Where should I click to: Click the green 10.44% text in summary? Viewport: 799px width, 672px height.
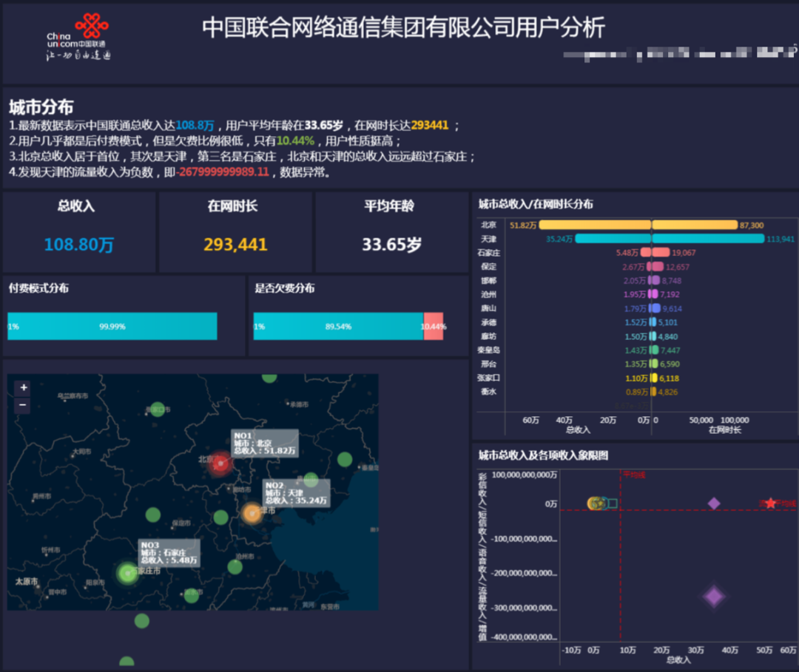coord(295,141)
